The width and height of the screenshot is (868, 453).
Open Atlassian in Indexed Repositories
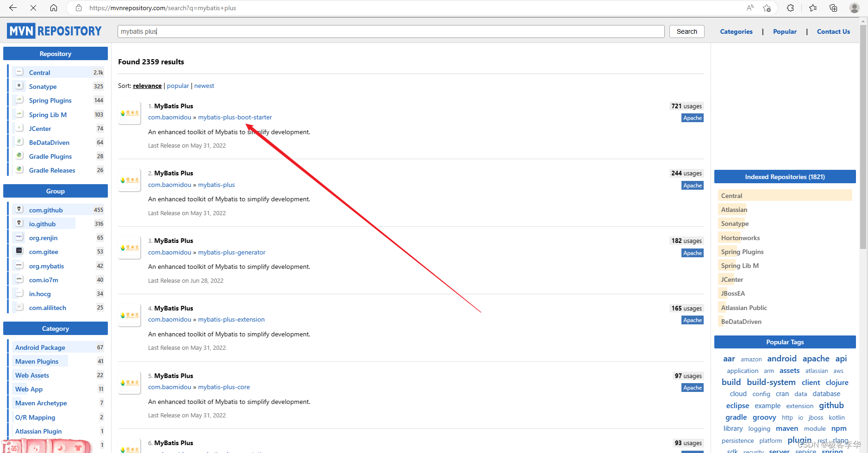click(x=734, y=210)
